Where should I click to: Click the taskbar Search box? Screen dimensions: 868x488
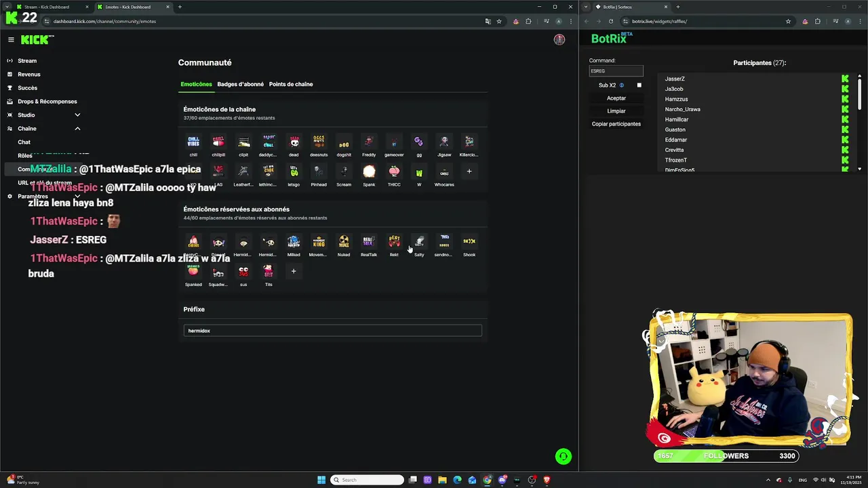[x=367, y=480]
